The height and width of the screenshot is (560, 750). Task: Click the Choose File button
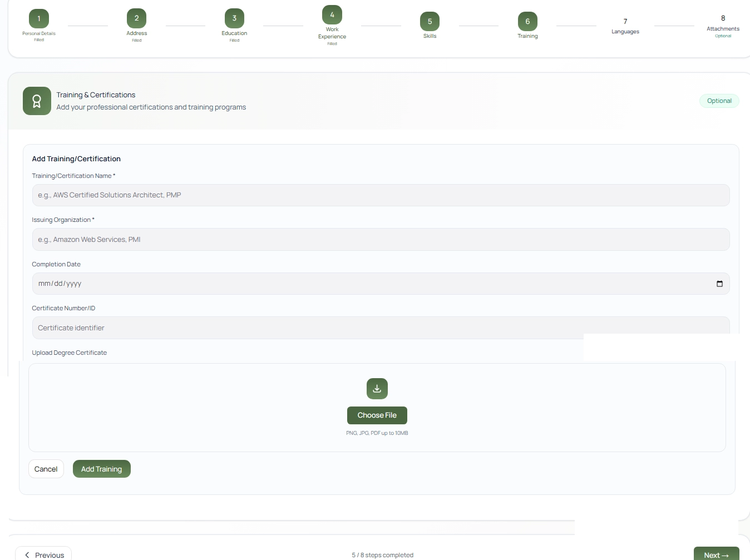click(377, 415)
